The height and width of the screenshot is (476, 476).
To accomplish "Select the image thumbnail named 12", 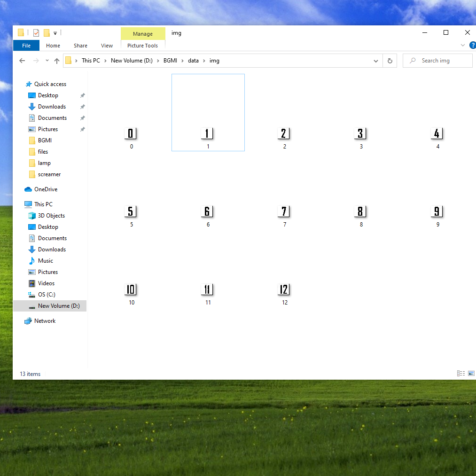I will click(284, 289).
